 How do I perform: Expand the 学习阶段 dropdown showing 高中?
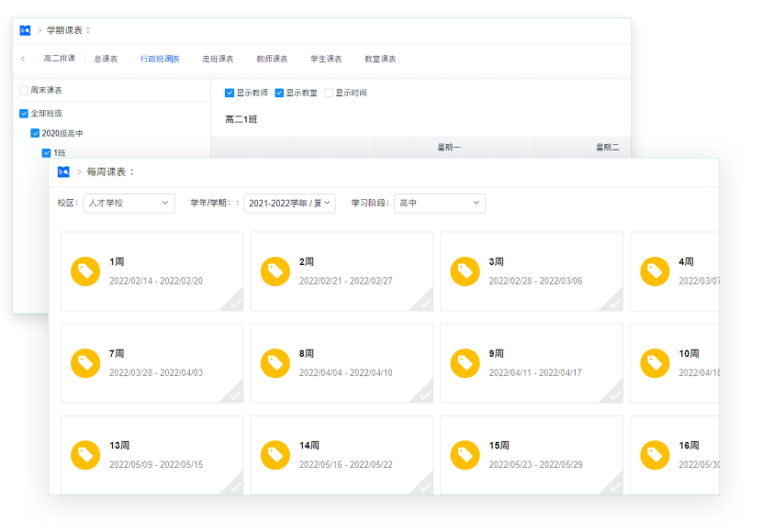pyautogui.click(x=439, y=203)
